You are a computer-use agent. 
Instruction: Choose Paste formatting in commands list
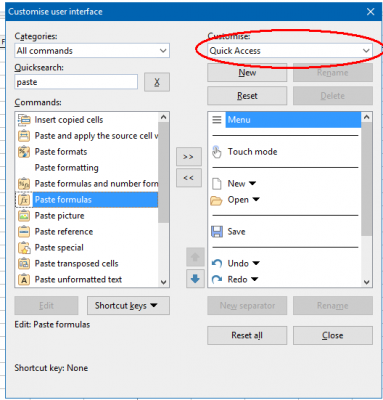pyautogui.click(x=67, y=168)
